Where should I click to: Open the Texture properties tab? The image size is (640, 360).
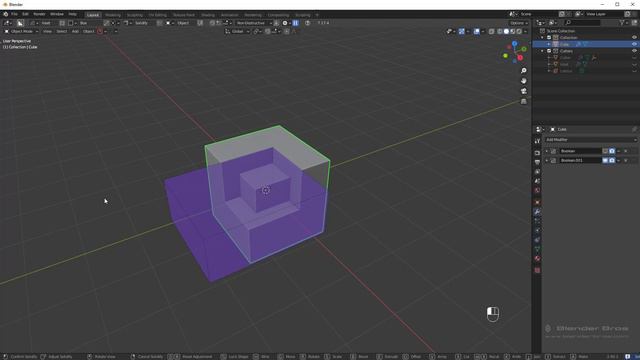[537, 270]
